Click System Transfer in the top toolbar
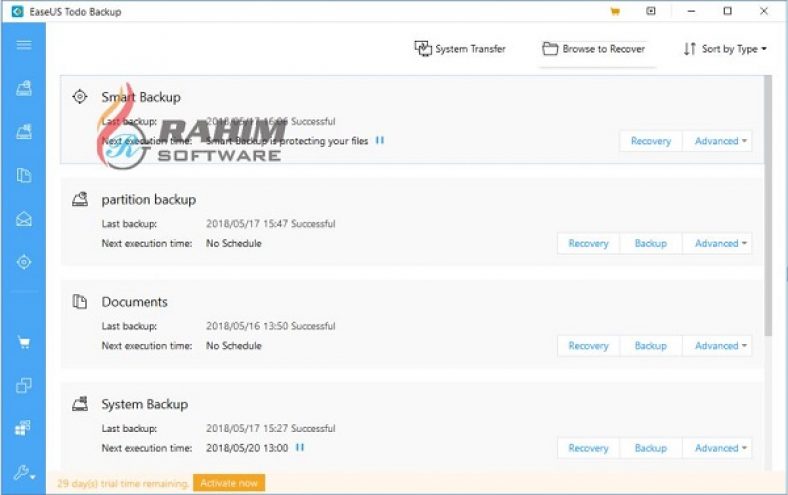788x495 pixels. 460,49
